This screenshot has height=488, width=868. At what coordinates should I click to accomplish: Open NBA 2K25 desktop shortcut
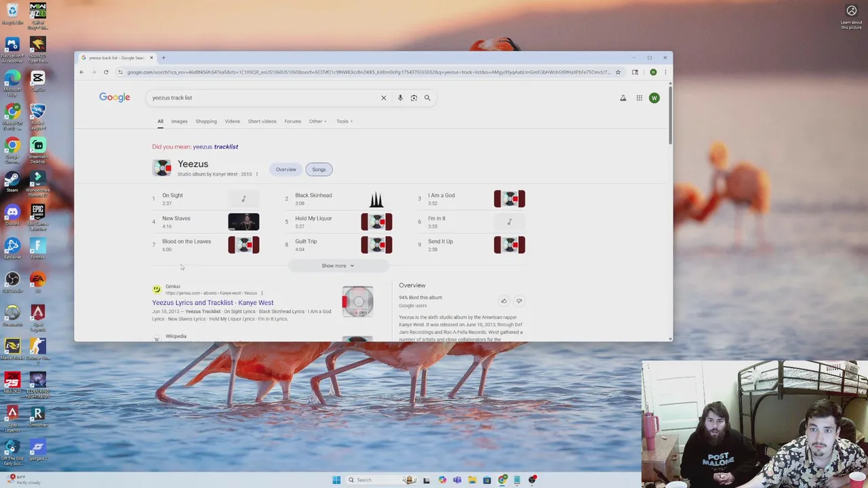[x=12, y=382]
